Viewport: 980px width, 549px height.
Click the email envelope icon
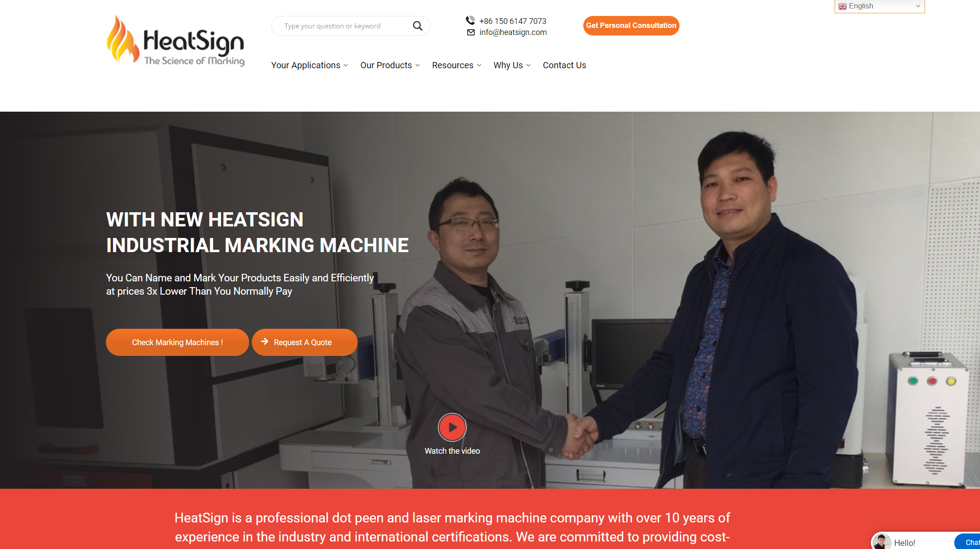[x=471, y=32]
